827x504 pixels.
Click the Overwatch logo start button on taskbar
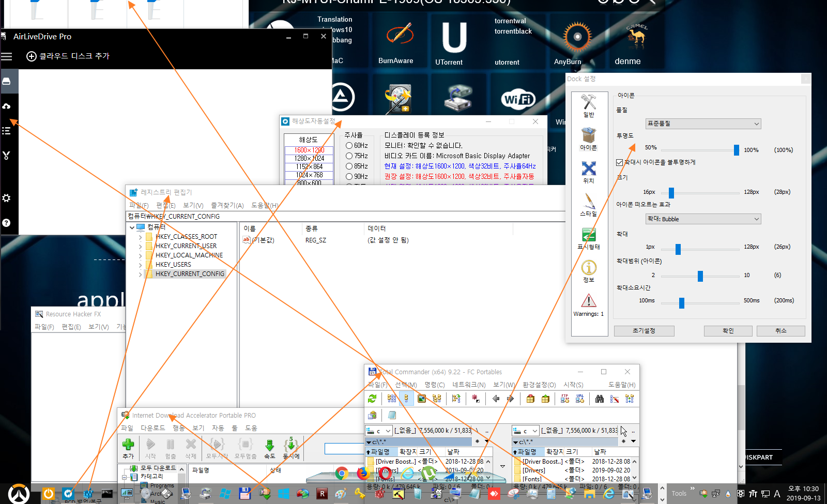(x=19, y=494)
